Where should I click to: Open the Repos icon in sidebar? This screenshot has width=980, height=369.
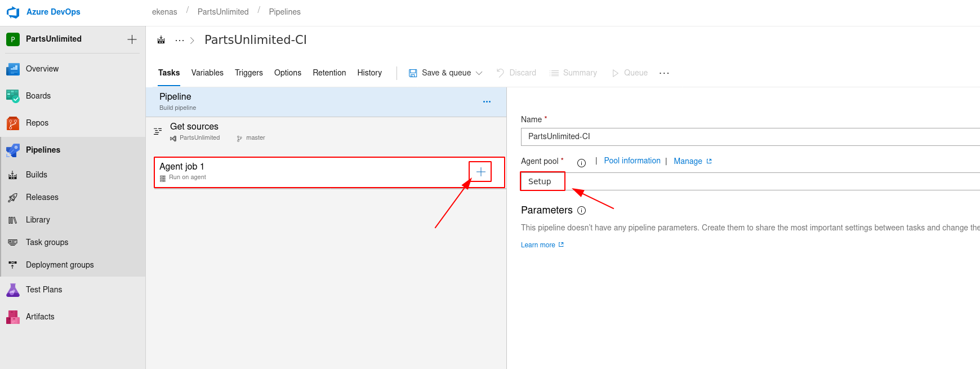point(13,123)
